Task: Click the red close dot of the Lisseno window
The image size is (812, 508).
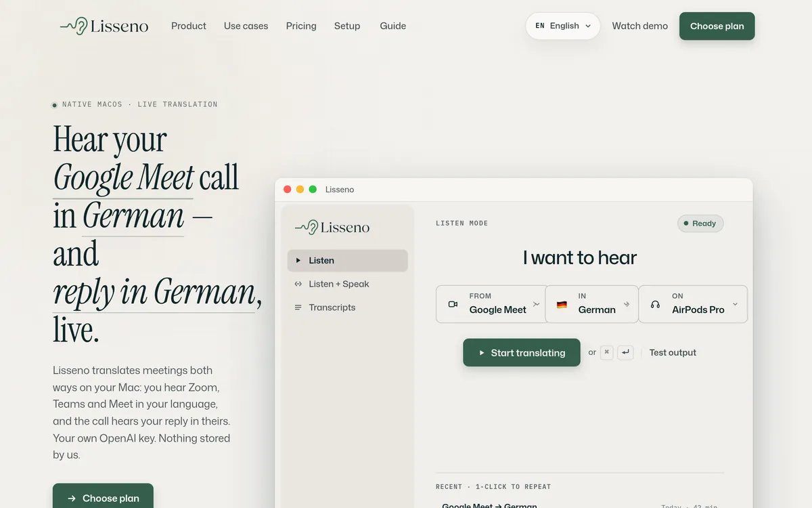Action: coord(287,190)
